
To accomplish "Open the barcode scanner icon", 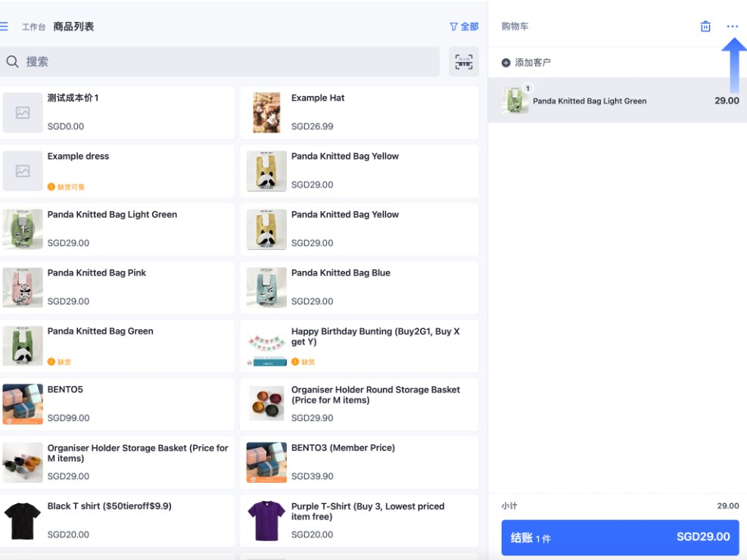I will (463, 61).
